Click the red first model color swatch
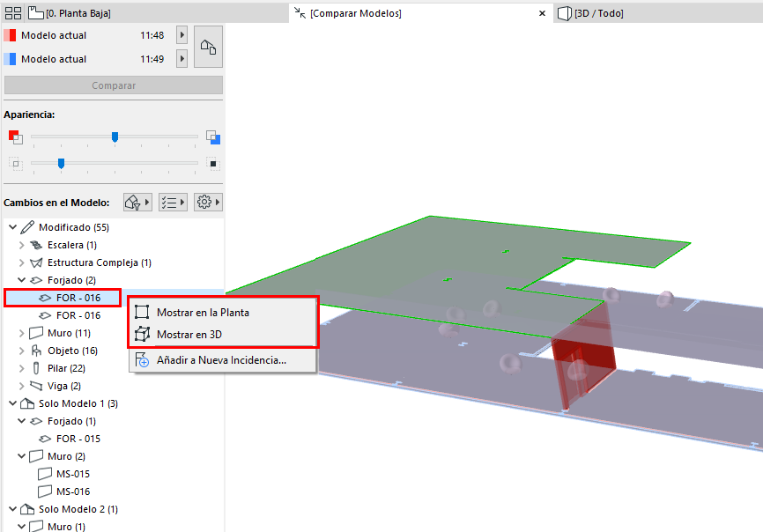 tap(10, 35)
